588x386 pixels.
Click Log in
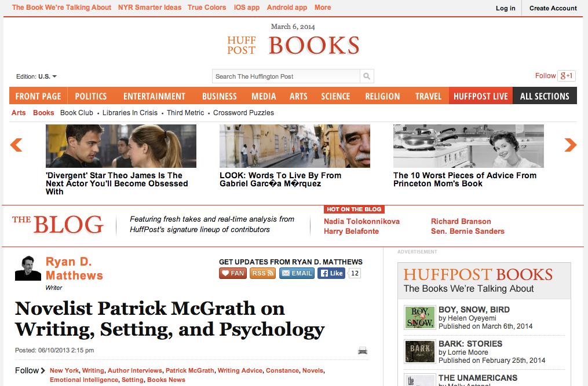tap(506, 8)
